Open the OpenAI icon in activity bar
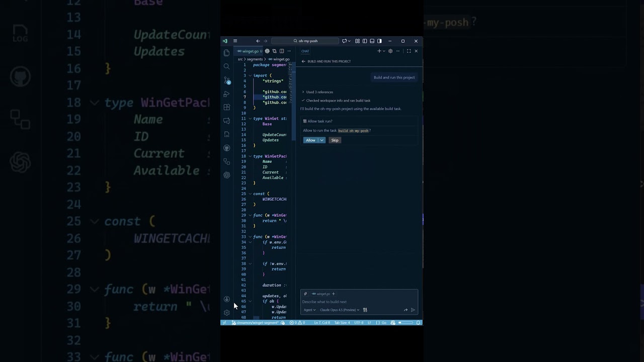Viewport: 644px width, 362px height. click(226, 175)
